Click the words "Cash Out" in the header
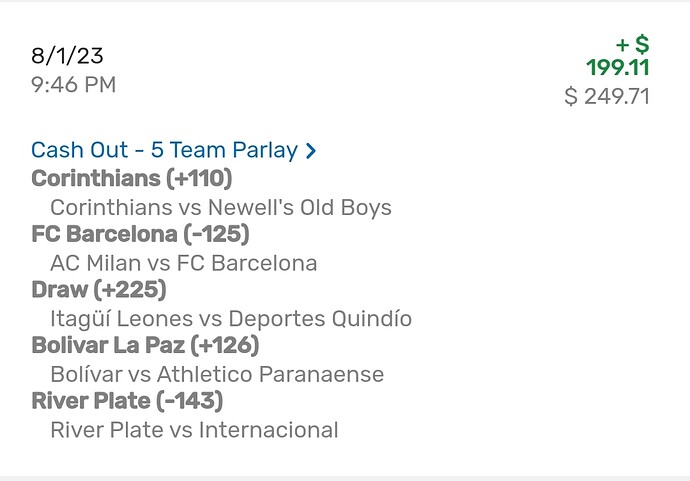 pyautogui.click(x=77, y=150)
